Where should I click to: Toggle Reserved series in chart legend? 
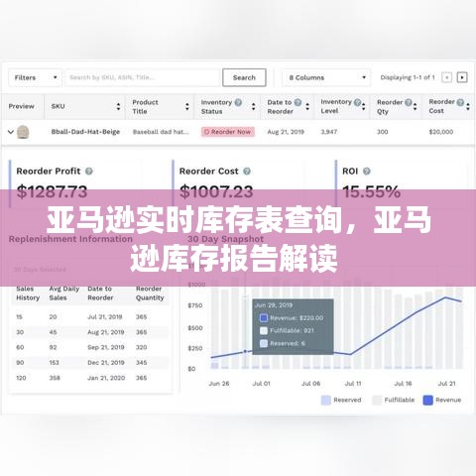pos(341,400)
